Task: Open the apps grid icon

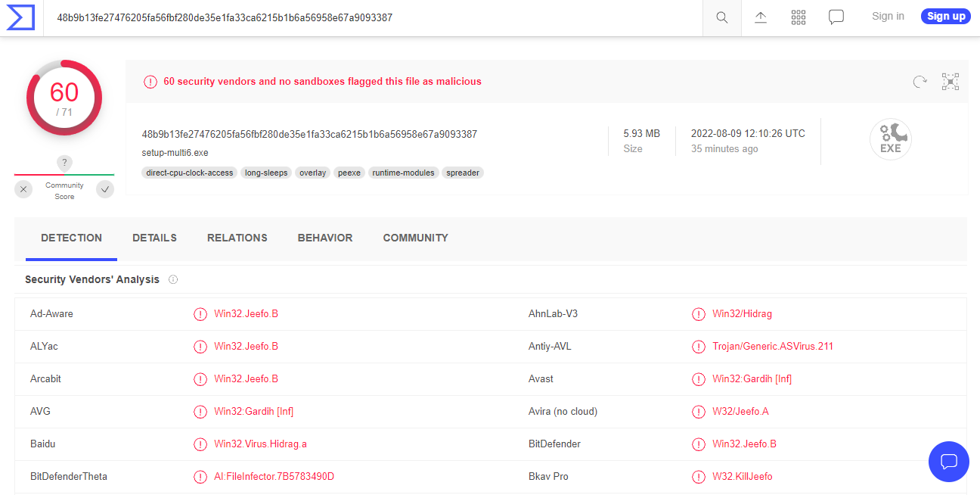Action: coord(799,17)
